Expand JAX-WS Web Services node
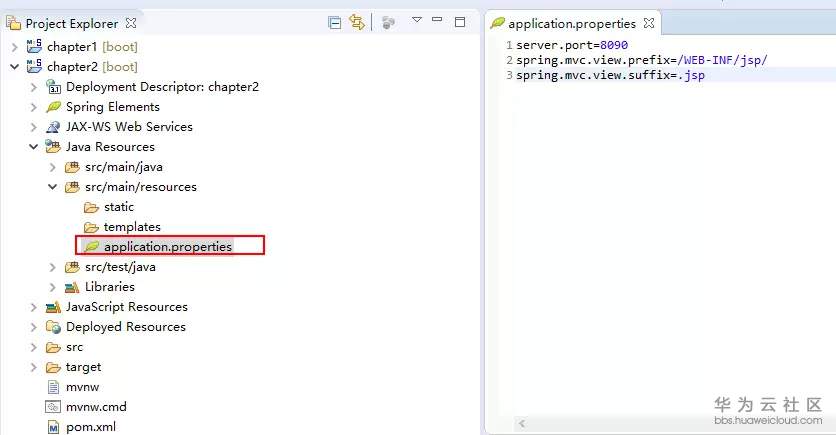Screen dimensions: 836x435 coord(34,127)
